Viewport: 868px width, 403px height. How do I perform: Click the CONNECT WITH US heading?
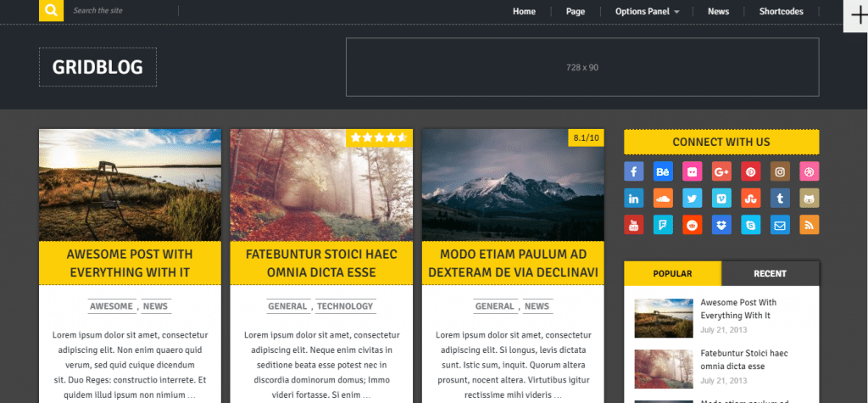(721, 142)
